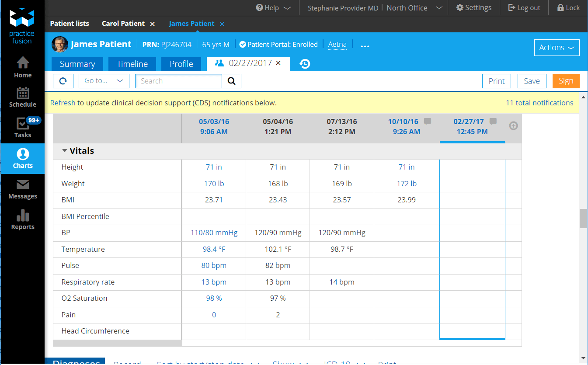
Task: Open the Schedule calendar icon
Action: tap(23, 97)
